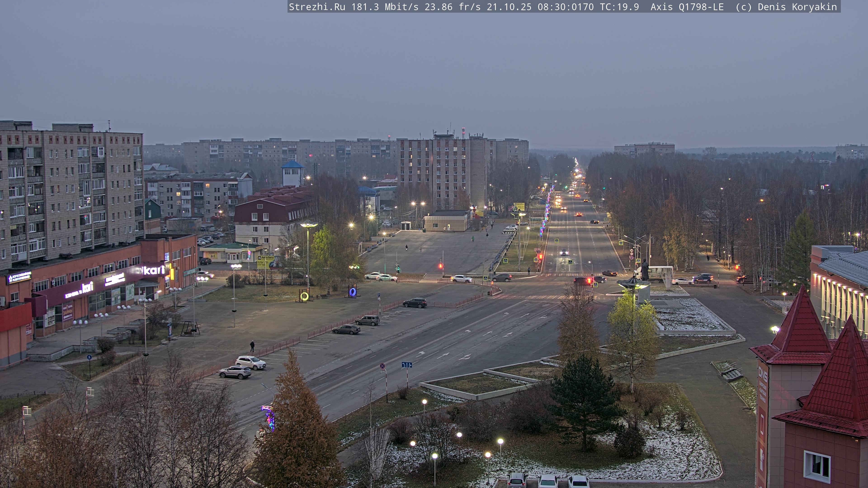This screenshot has height=488, width=868.
Task: Click the pedestrian walking in the parking lot
Action: pos(252,345)
